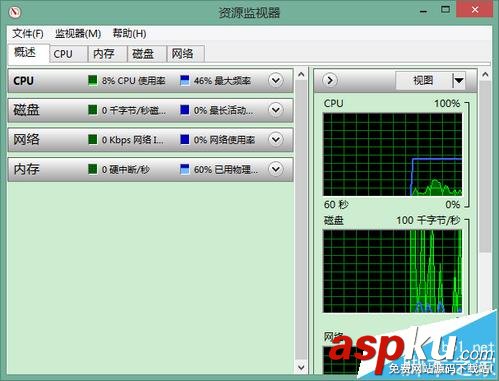Image resolution: width=499 pixels, height=381 pixels.
Task: Click the blue 0% 网络使用率 swatch
Action: tap(185, 139)
